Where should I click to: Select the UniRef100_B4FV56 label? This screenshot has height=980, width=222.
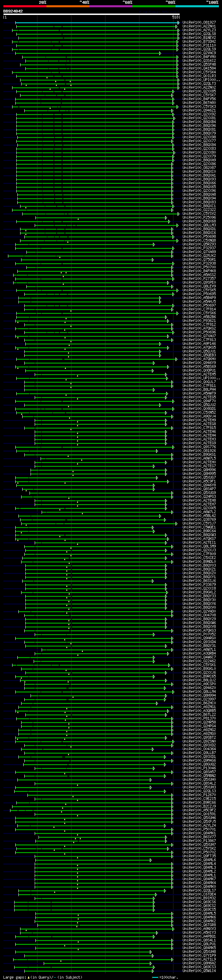pos(199,99)
